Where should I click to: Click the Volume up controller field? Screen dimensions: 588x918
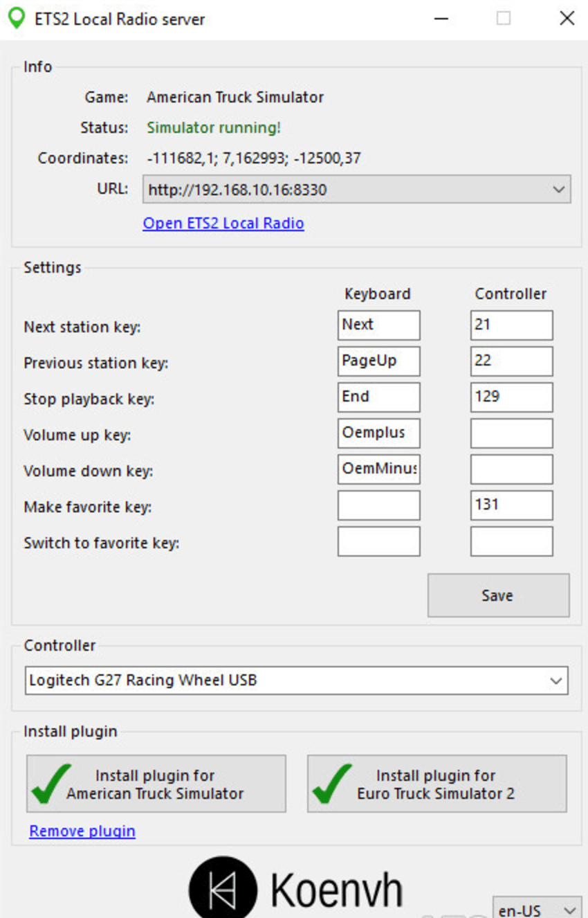click(x=511, y=433)
